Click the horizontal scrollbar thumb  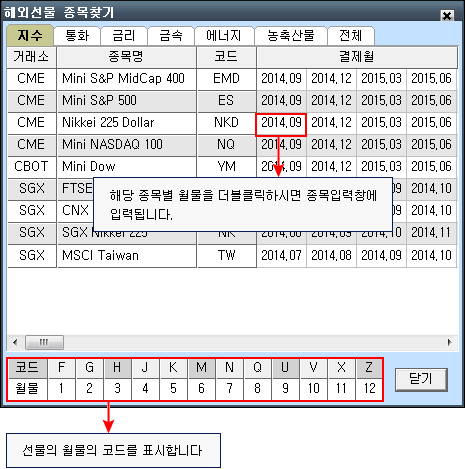click(44, 342)
